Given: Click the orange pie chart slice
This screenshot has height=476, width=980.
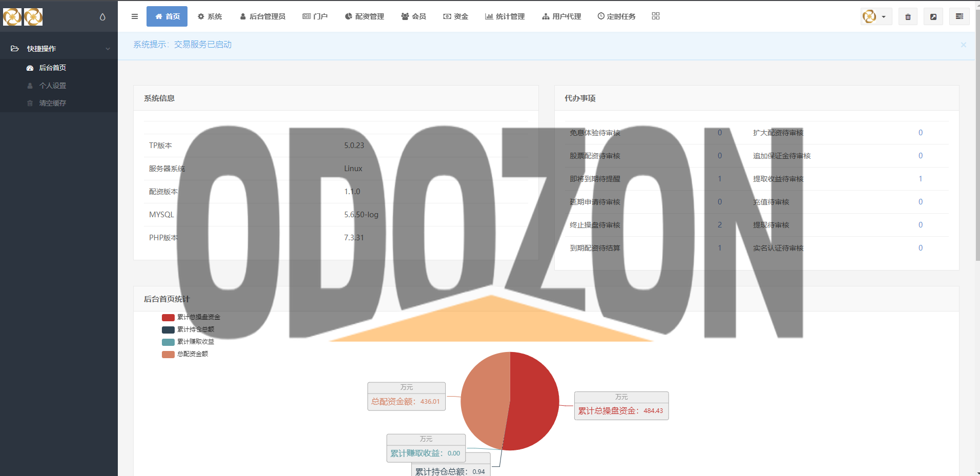Looking at the screenshot, I should (484, 400).
